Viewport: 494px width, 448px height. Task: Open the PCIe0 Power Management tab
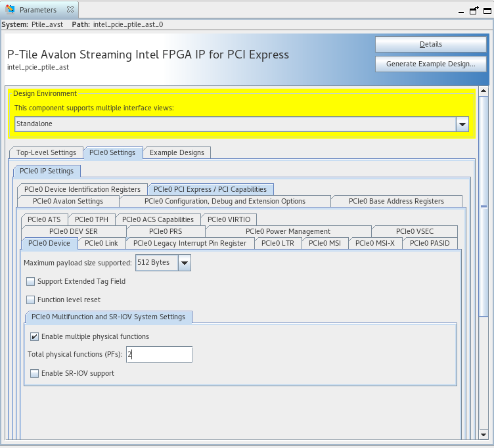[288, 232]
